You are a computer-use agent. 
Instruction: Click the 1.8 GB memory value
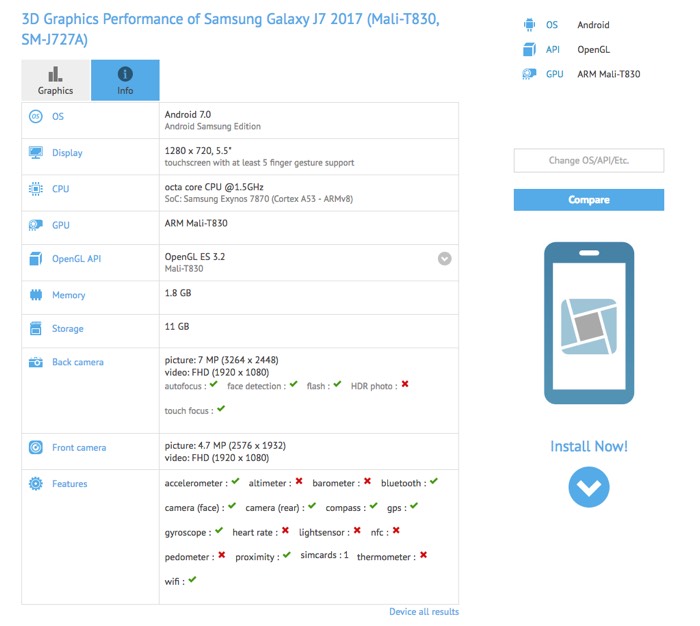coord(178,293)
